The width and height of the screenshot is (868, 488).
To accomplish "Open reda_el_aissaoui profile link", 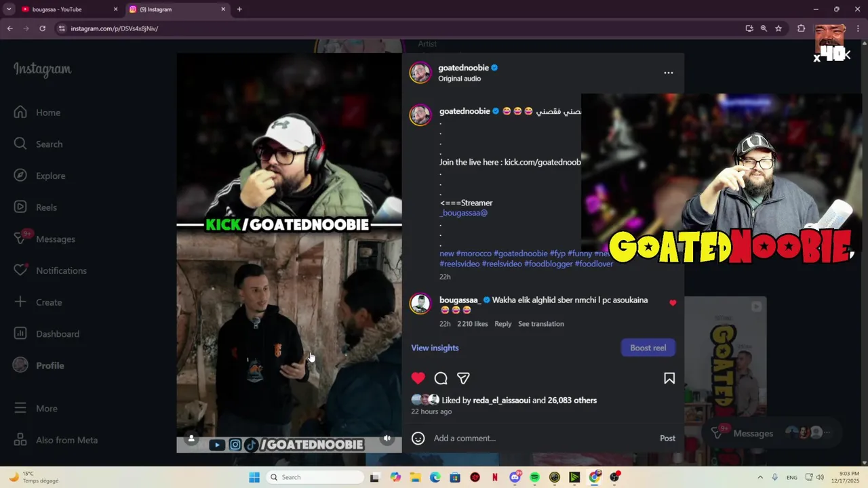I will [502, 401].
